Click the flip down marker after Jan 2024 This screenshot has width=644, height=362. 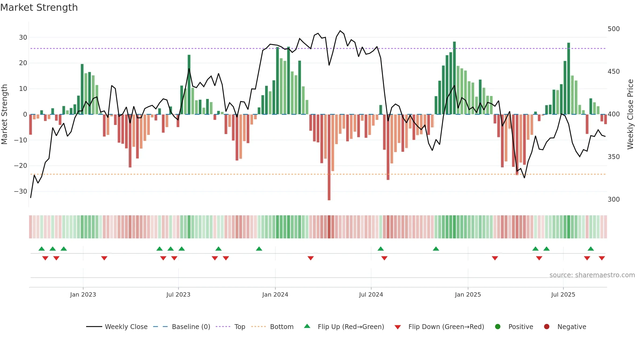point(310,258)
